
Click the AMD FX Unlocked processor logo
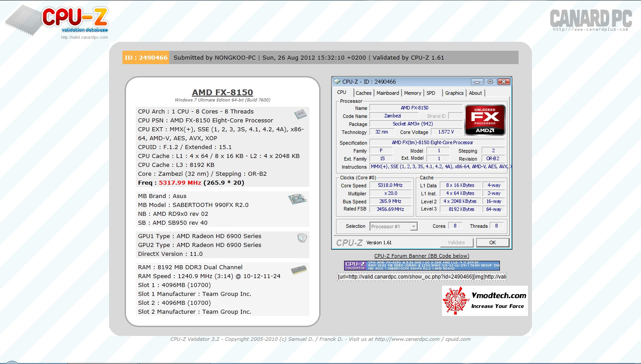tap(485, 120)
